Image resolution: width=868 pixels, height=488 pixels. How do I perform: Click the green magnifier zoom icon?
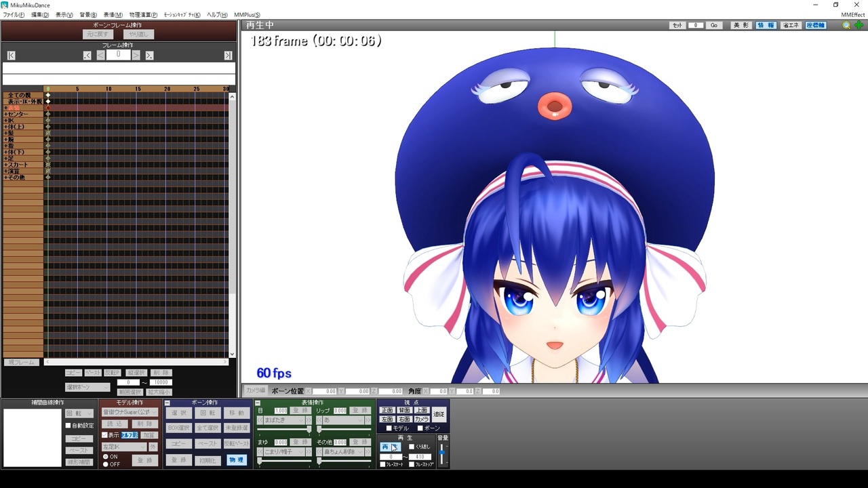click(846, 25)
